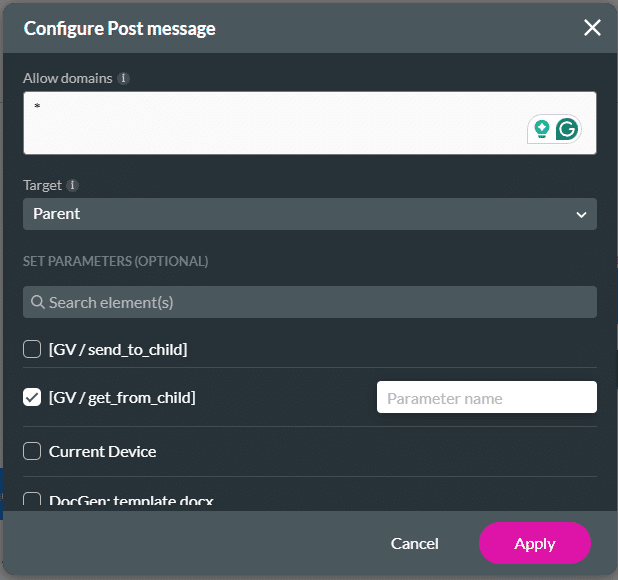This screenshot has height=580, width=618.
Task: Close the Configure Post message dialog
Action: 592,27
